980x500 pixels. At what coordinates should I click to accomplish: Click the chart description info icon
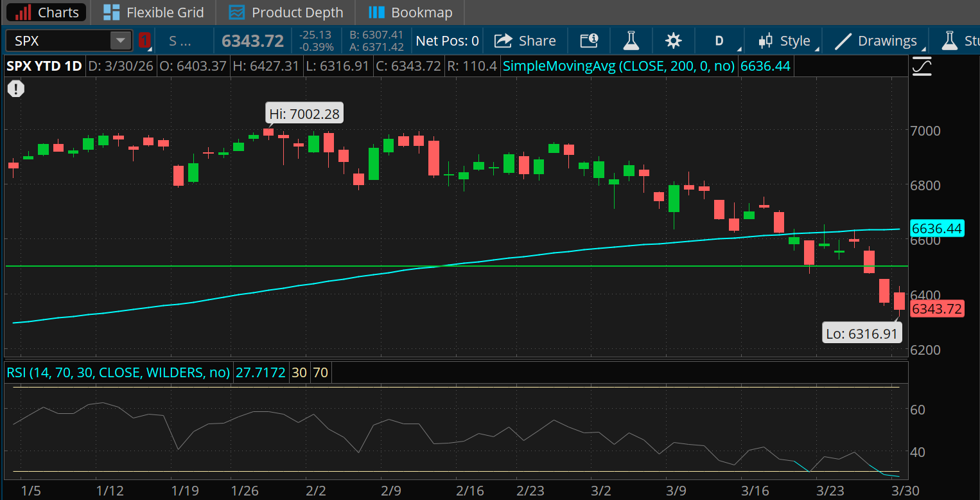click(588, 40)
